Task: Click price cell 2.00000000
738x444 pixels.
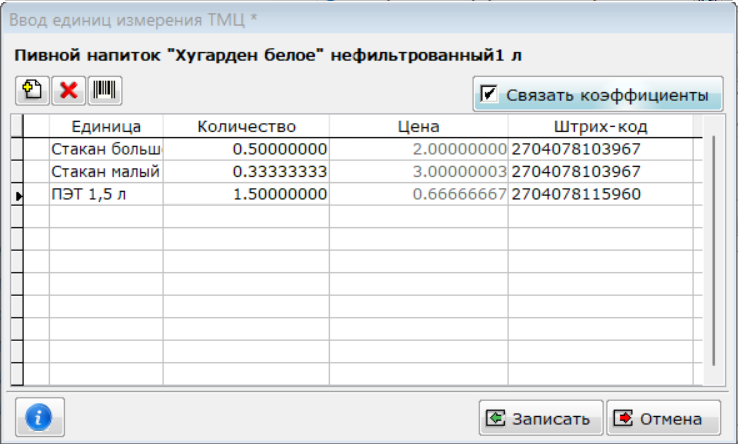Action: click(x=419, y=149)
